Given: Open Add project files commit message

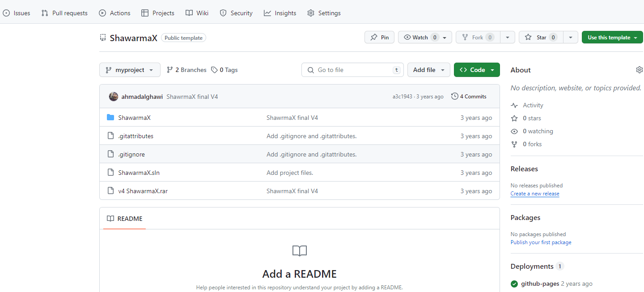Looking at the screenshot, I should coord(290,173).
